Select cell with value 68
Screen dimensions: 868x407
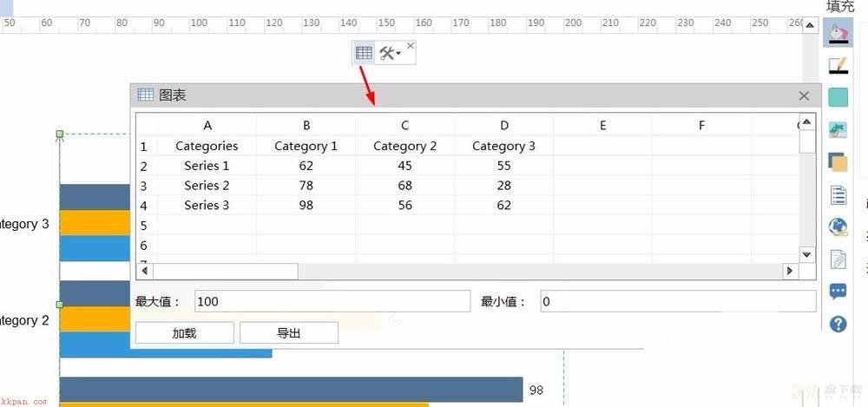(x=404, y=186)
